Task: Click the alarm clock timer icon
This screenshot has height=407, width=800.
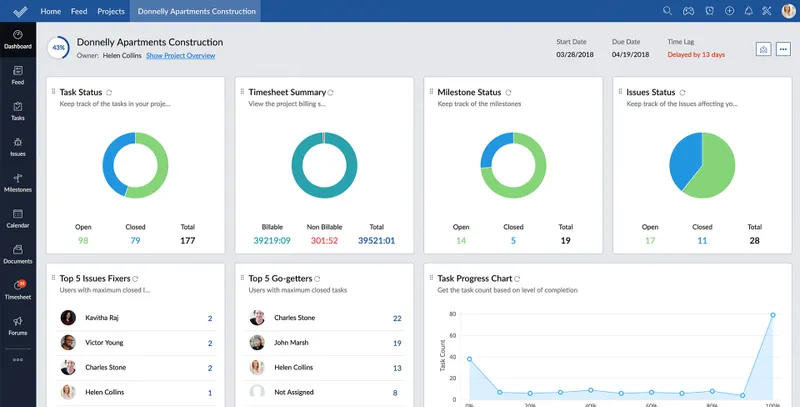Action: [x=709, y=11]
